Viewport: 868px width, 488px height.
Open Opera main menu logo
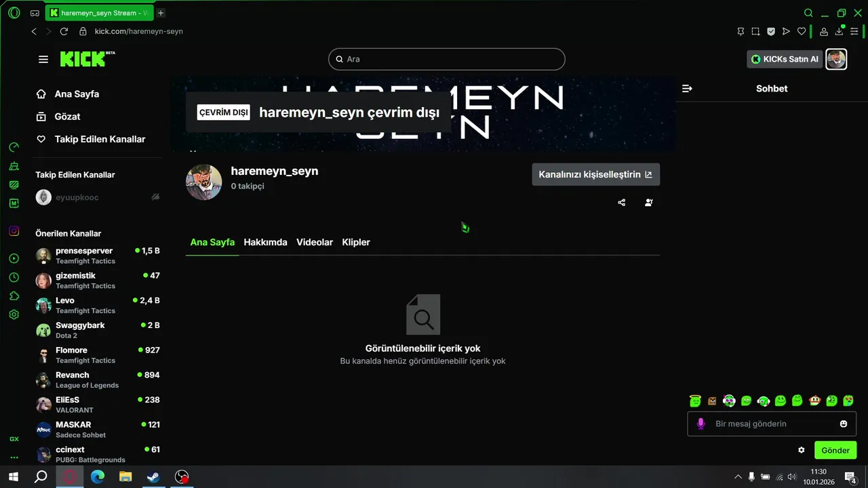tap(14, 13)
